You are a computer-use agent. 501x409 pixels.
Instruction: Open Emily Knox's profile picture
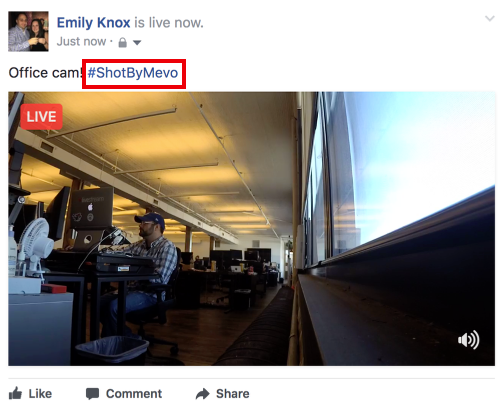point(28,31)
